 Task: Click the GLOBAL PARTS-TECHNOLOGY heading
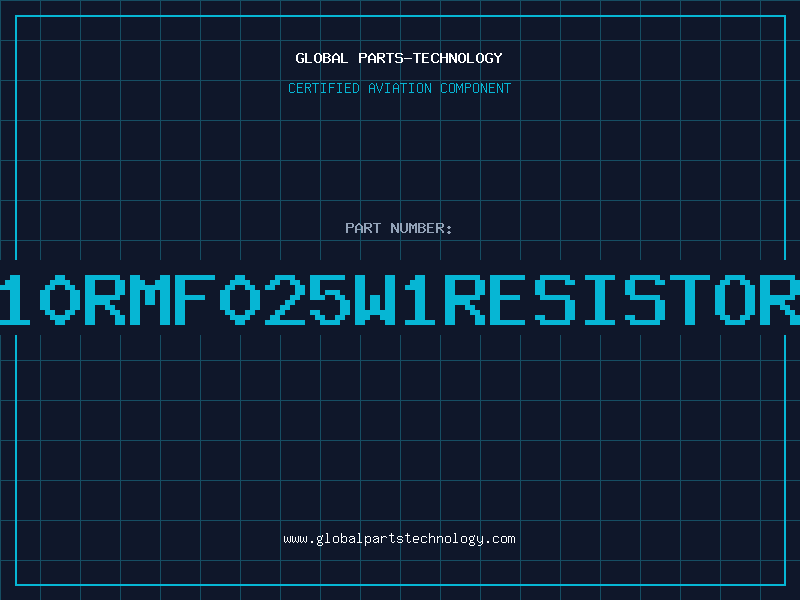399,58
